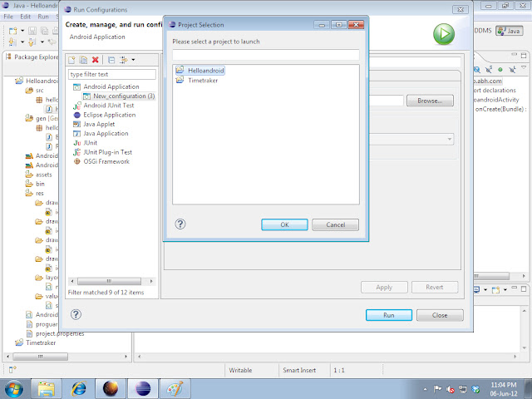Select Eclipse Application configuration type
The height and width of the screenshot is (399, 532).
pos(105,115)
